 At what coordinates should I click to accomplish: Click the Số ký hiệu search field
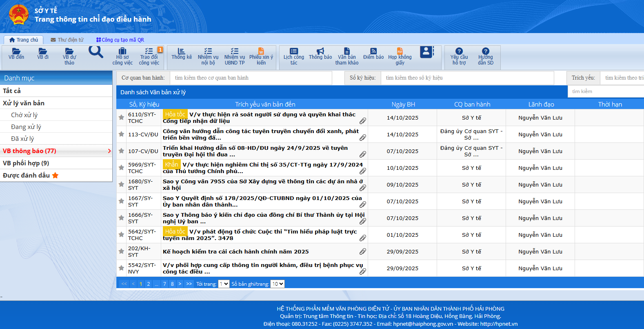pos(467,78)
